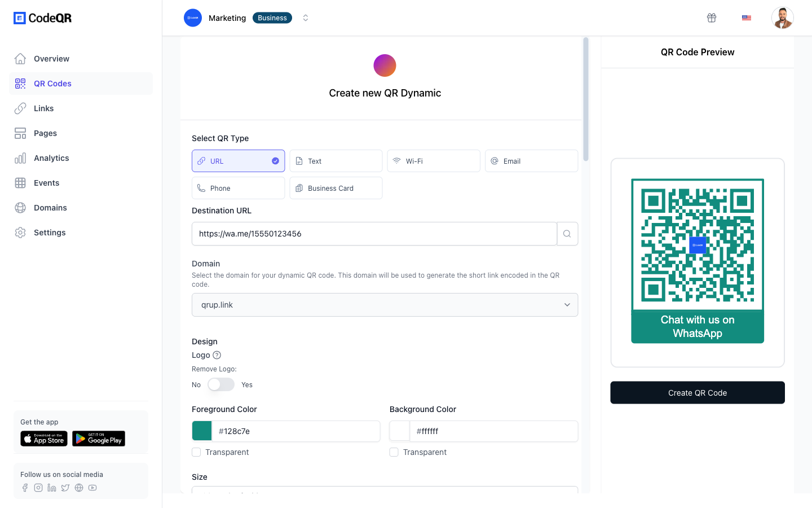812x508 pixels.
Task: Open the YouTube social link
Action: coord(92,488)
